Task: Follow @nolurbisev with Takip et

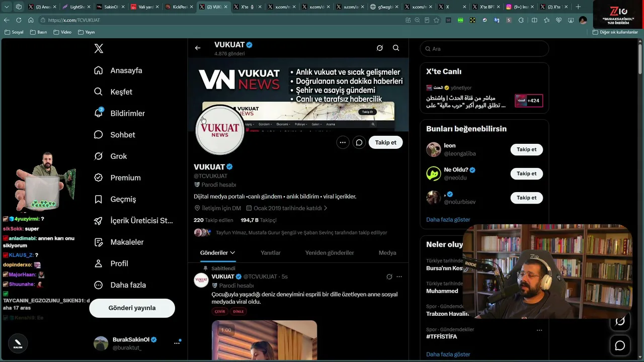Action: click(527, 198)
